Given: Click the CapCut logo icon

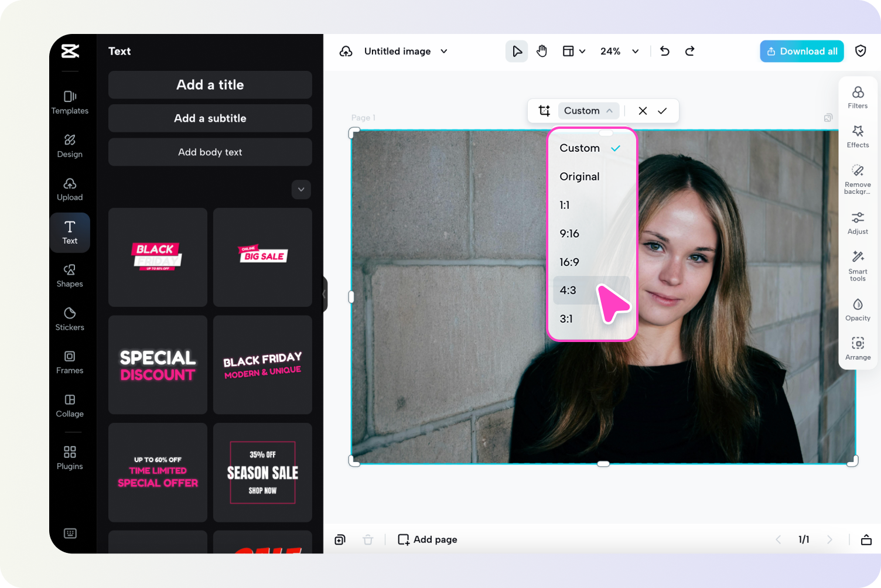Looking at the screenshot, I should point(70,51).
